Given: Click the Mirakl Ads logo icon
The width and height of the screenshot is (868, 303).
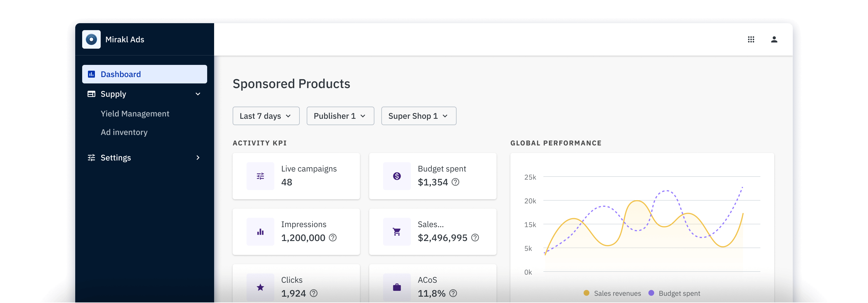Looking at the screenshot, I should click(91, 39).
